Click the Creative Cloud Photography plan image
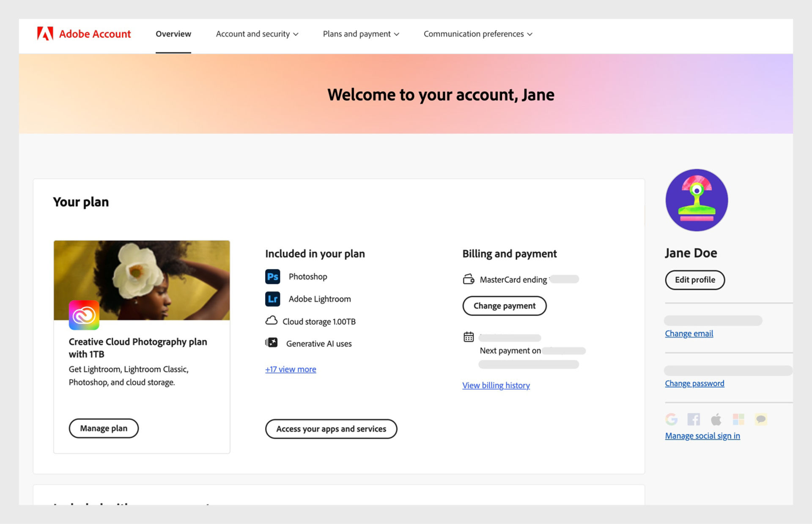 click(x=142, y=280)
